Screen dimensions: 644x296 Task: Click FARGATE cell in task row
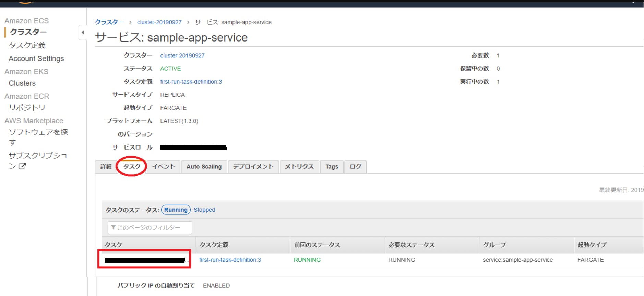[591, 260]
